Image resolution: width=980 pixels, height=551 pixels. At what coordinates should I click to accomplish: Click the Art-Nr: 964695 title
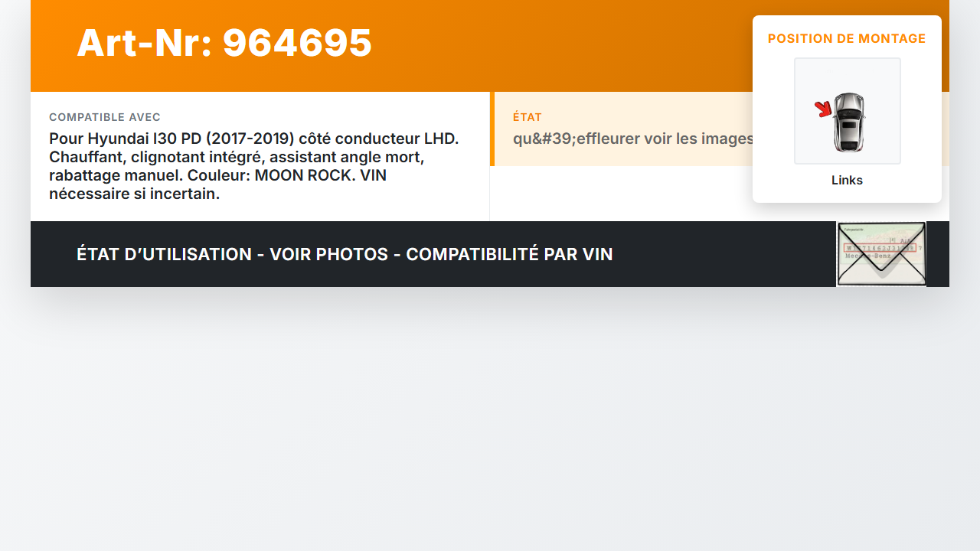point(224,43)
